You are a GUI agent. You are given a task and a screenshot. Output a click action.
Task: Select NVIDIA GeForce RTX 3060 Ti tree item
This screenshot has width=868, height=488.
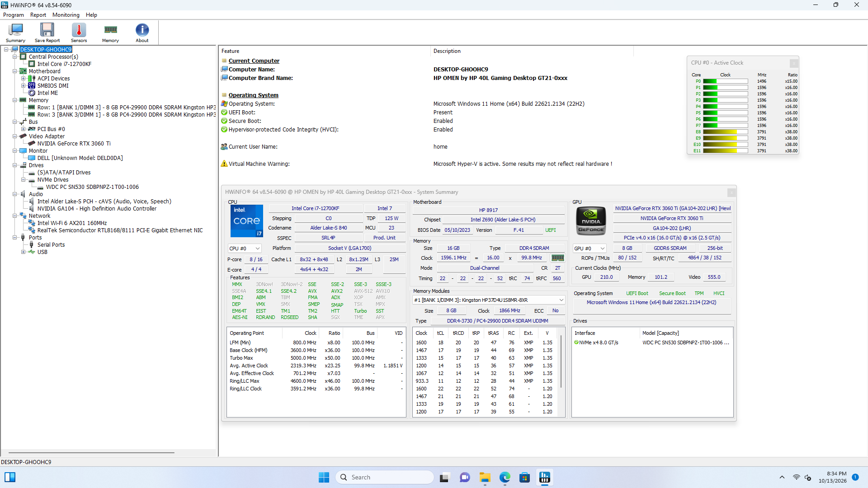[74, 144]
